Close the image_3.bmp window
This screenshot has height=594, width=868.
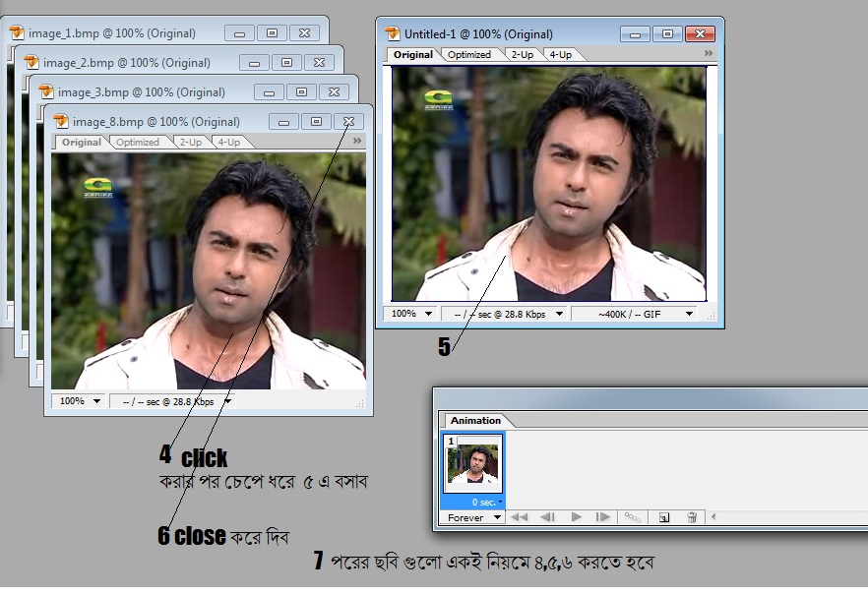pyautogui.click(x=334, y=91)
